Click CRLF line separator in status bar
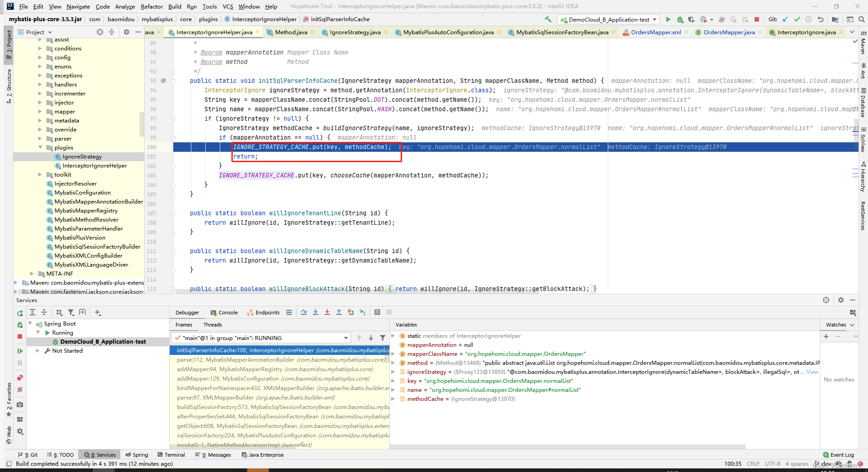The height and width of the screenshot is (472, 868). click(753, 463)
